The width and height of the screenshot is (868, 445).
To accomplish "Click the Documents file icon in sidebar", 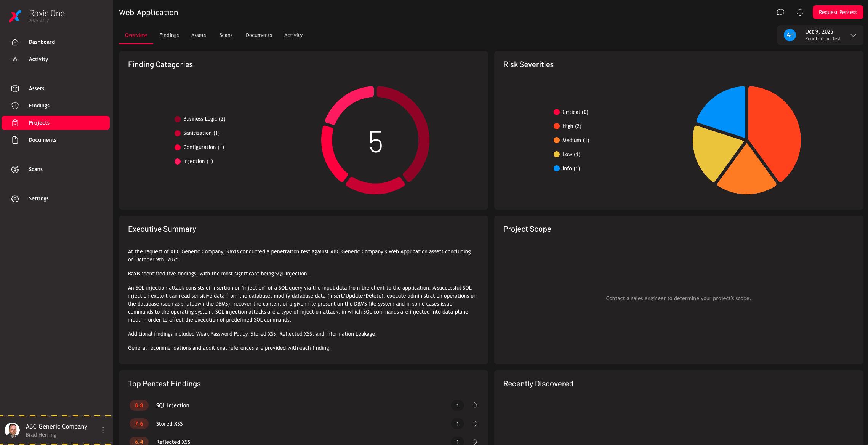I will [15, 140].
